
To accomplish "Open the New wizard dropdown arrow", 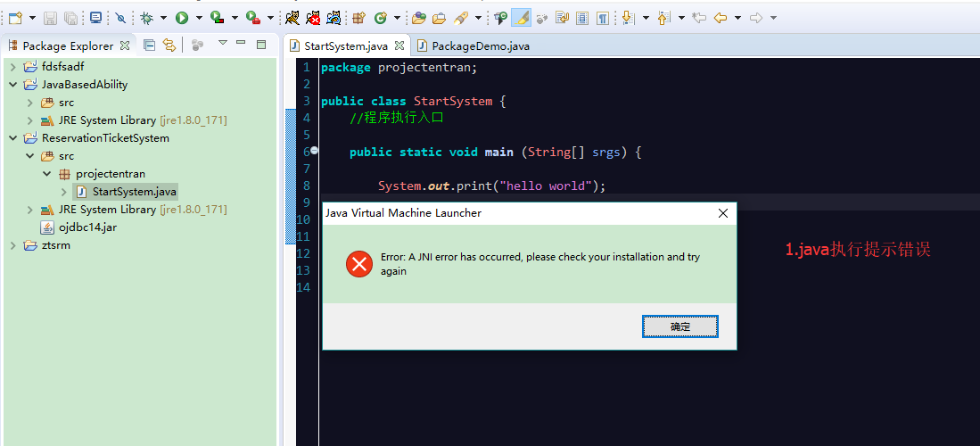I will 32,18.
